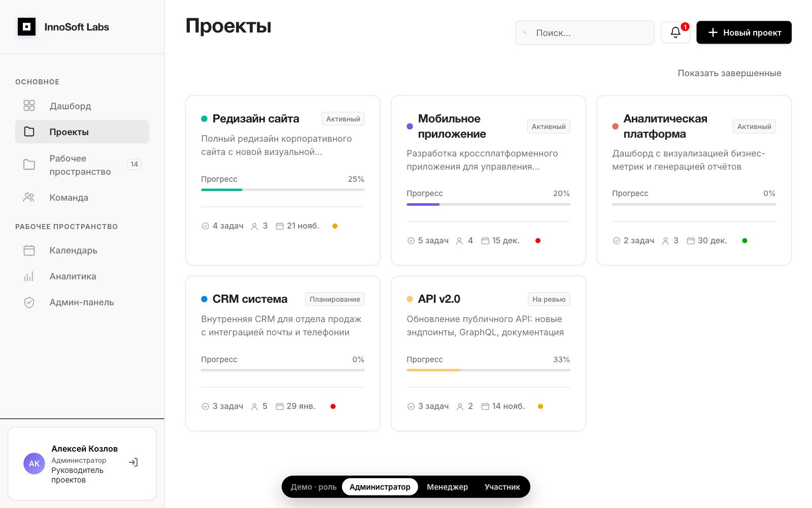Click the red status dot on Мобильное приложение
This screenshot has height=508, width=812.
click(538, 241)
